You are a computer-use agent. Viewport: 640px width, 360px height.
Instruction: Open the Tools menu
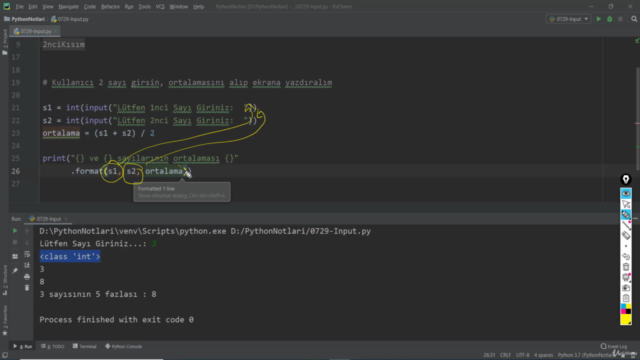point(144,7)
